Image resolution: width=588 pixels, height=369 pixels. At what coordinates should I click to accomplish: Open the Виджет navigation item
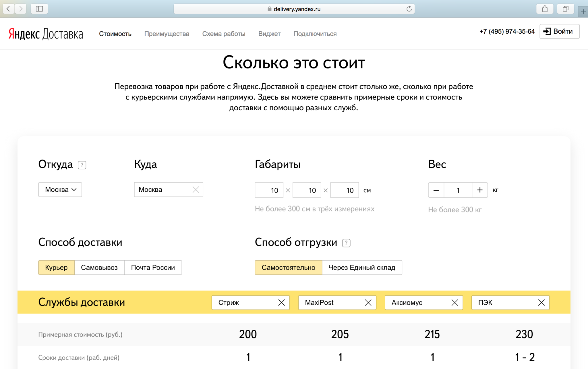269,34
